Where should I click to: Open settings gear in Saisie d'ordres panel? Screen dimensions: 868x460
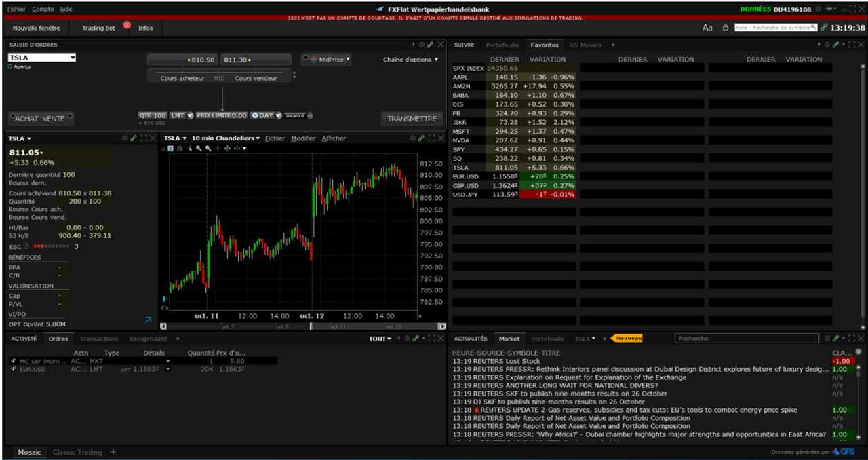click(x=421, y=45)
